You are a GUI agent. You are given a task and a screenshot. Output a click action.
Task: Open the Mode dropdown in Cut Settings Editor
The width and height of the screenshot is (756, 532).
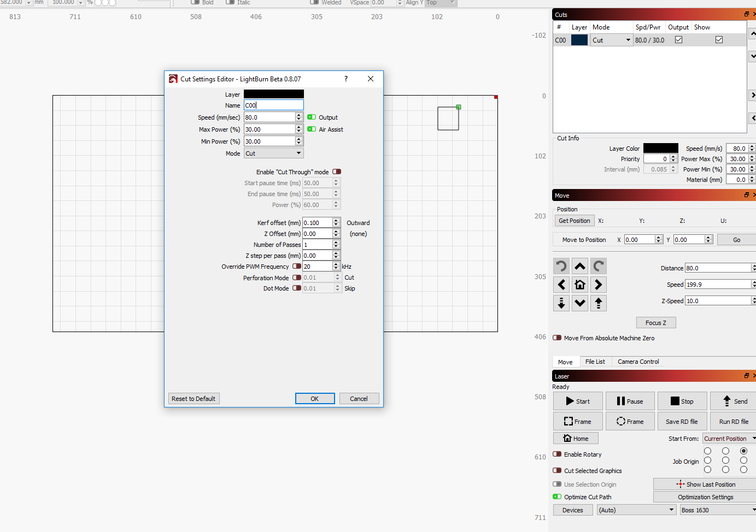(x=273, y=153)
